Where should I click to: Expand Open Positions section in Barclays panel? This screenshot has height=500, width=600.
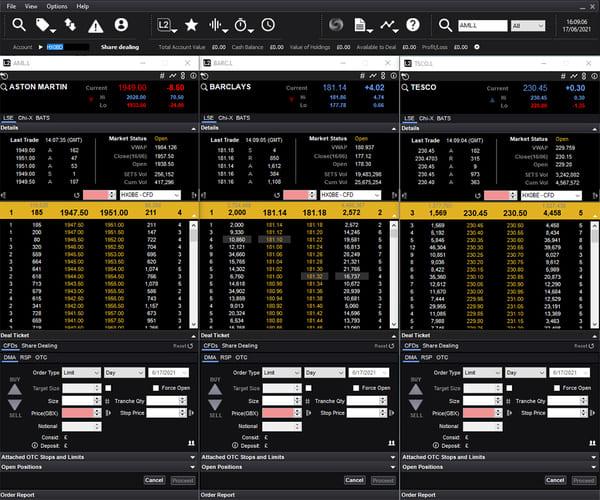pyautogui.click(x=393, y=467)
